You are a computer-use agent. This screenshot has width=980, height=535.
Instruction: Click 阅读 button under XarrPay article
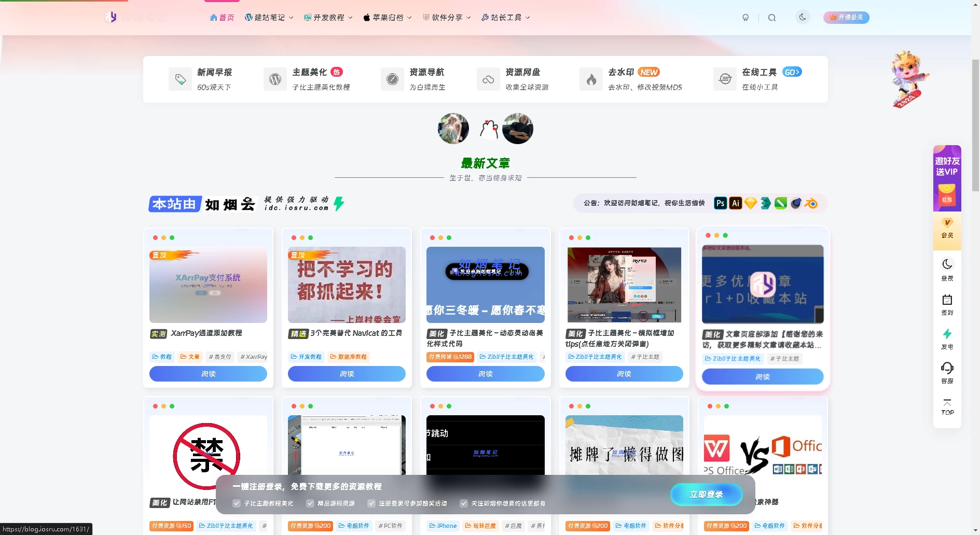pos(208,374)
